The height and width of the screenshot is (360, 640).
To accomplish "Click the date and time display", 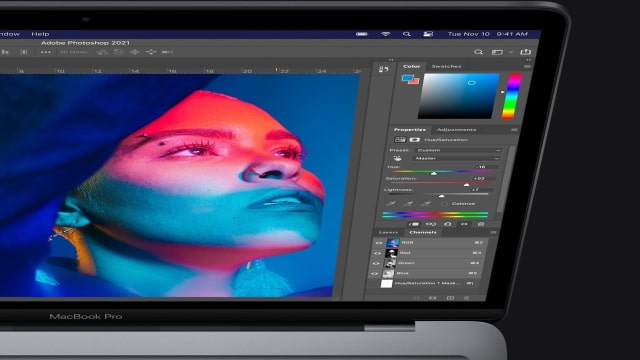I will [x=488, y=34].
